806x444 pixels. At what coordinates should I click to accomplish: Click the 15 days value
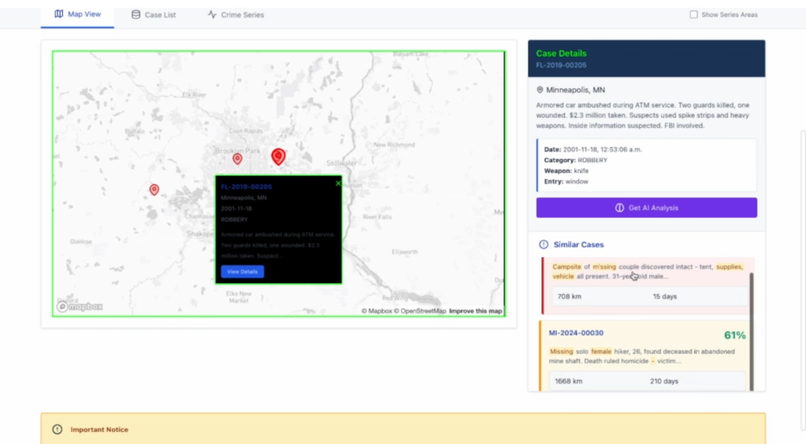pyautogui.click(x=665, y=297)
